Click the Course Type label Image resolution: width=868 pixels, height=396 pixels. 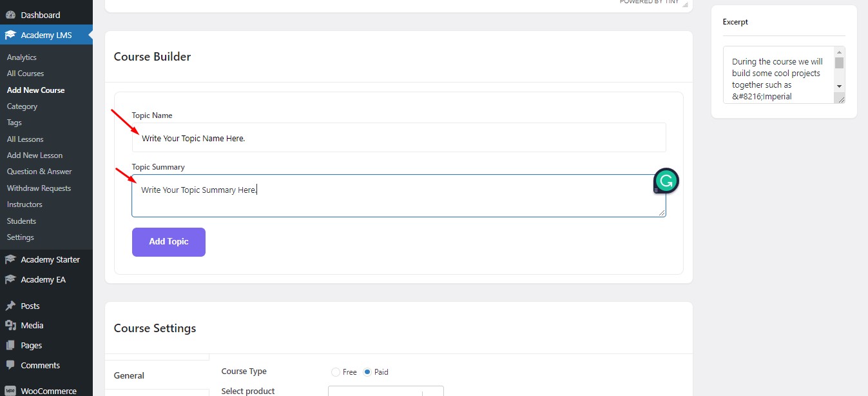(x=244, y=371)
